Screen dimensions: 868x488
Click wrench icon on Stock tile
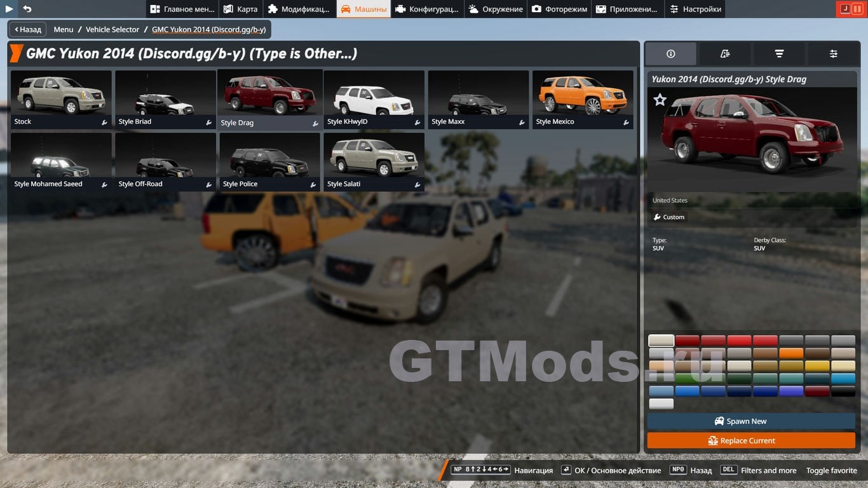104,123
